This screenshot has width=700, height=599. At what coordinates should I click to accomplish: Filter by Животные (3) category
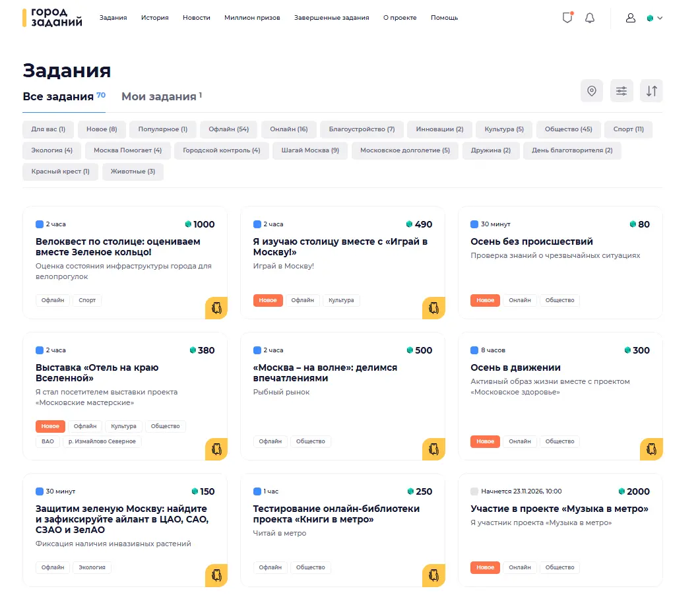(133, 172)
